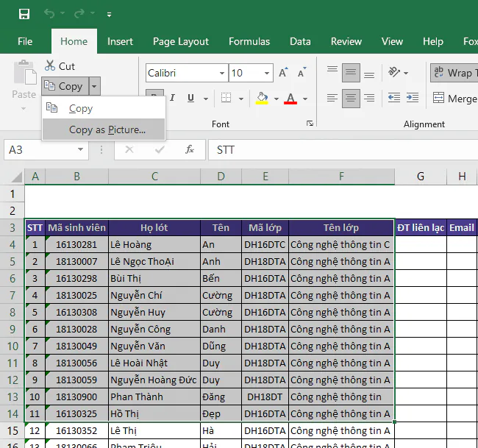Open Customize Quick Access Toolbar dropdown
This screenshot has width=478, height=448.
(x=109, y=14)
